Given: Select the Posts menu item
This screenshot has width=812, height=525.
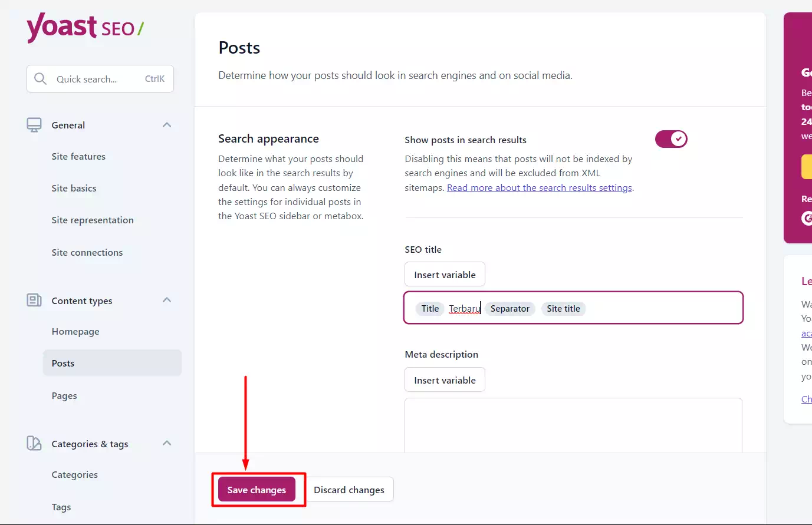Looking at the screenshot, I should pyautogui.click(x=112, y=363).
